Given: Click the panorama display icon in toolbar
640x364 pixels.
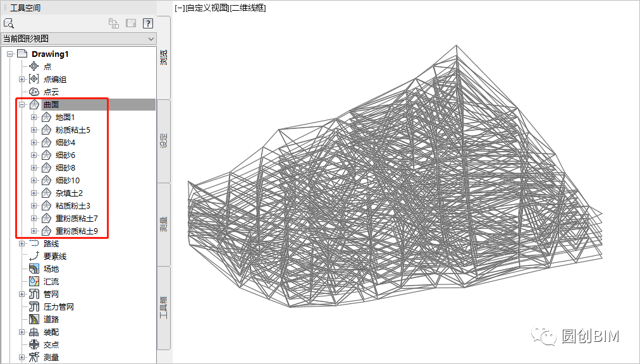Looking at the screenshot, I should click(131, 23).
